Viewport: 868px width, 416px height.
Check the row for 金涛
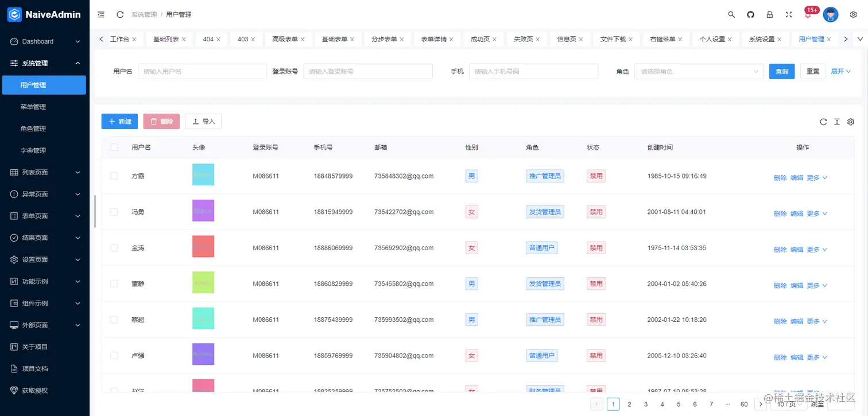tap(114, 248)
